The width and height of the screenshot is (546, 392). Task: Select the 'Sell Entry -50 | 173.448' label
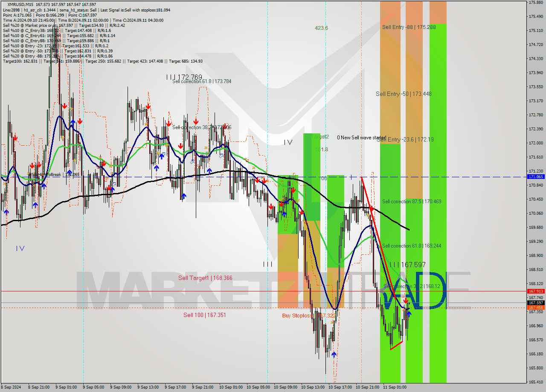point(404,94)
